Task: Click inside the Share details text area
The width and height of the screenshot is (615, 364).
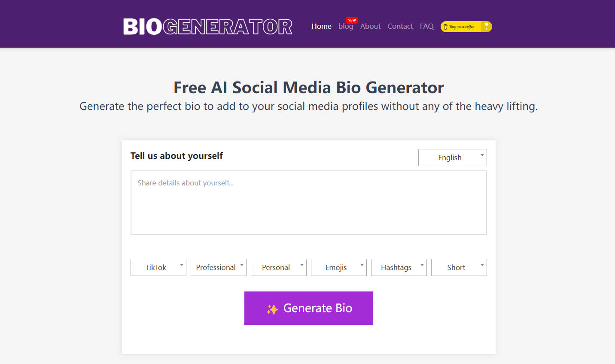Action: [x=308, y=202]
